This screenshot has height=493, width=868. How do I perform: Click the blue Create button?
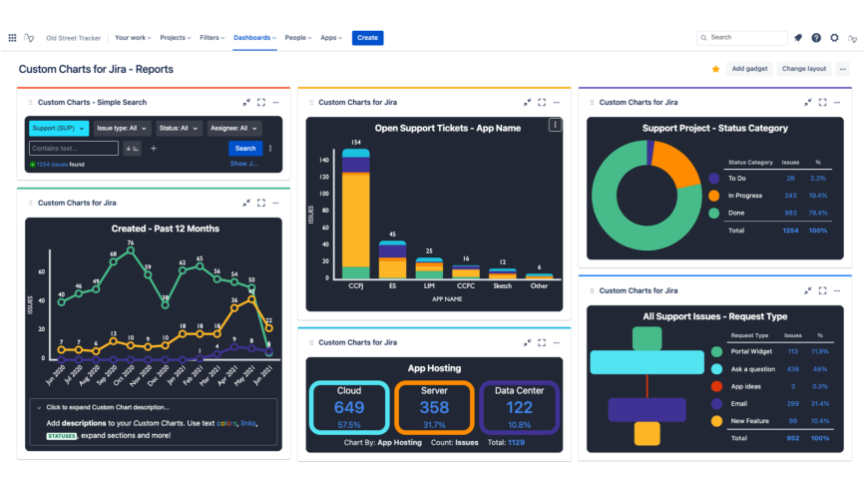[367, 38]
